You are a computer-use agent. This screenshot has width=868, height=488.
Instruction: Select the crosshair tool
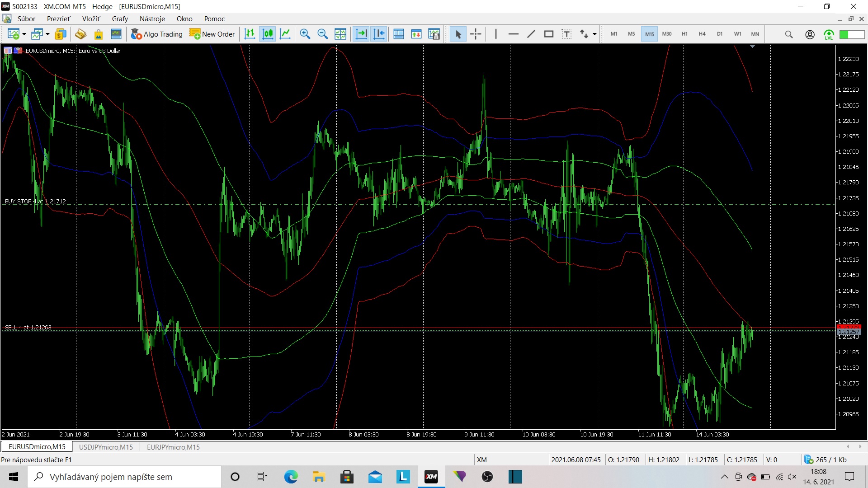point(476,34)
